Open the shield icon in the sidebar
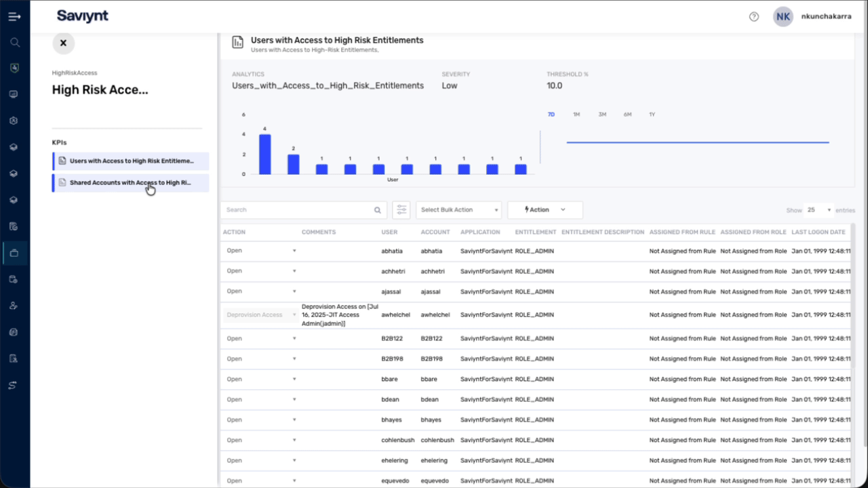The image size is (868, 488). pos(14,68)
